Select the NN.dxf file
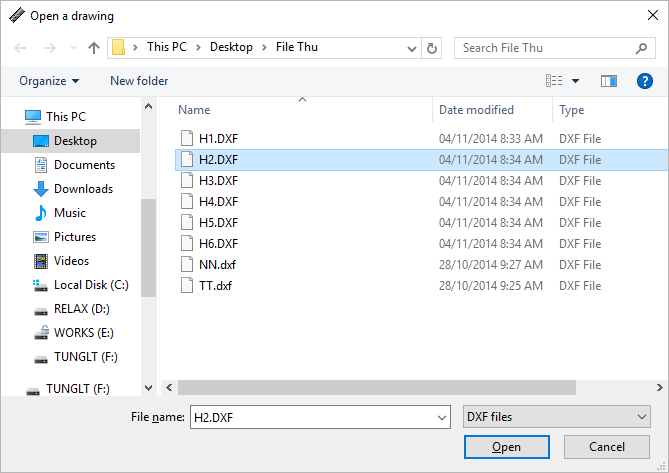This screenshot has height=473, width=669. [217, 265]
